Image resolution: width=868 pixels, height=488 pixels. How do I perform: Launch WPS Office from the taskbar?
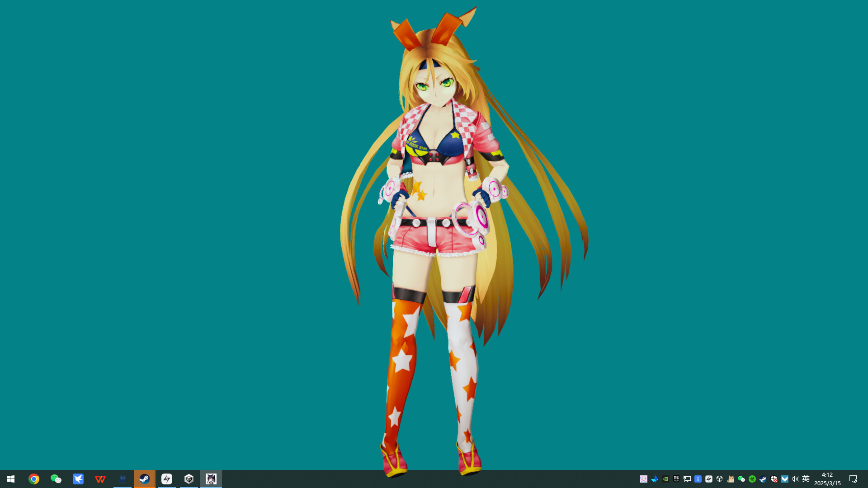tap(100, 479)
